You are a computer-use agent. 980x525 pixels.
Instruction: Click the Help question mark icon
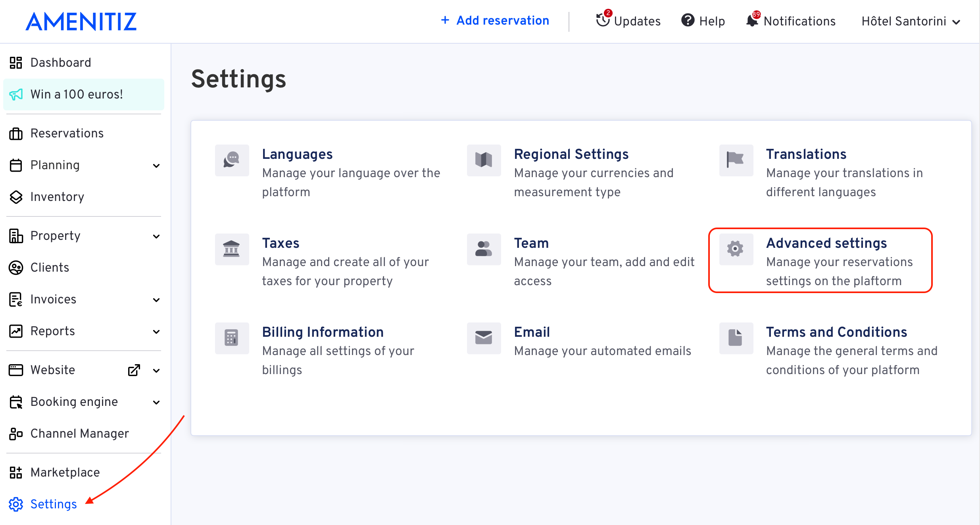point(688,20)
